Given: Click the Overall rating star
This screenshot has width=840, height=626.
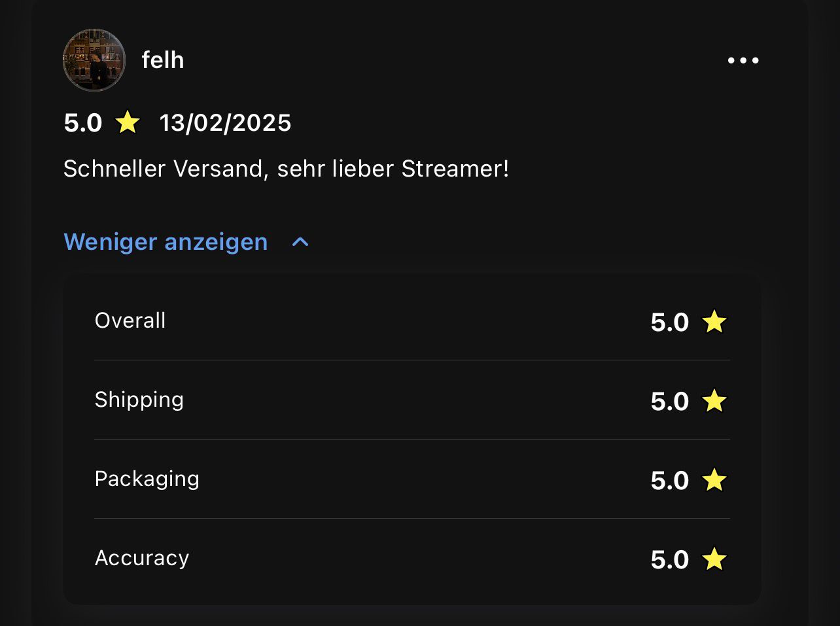Looking at the screenshot, I should click(714, 322).
